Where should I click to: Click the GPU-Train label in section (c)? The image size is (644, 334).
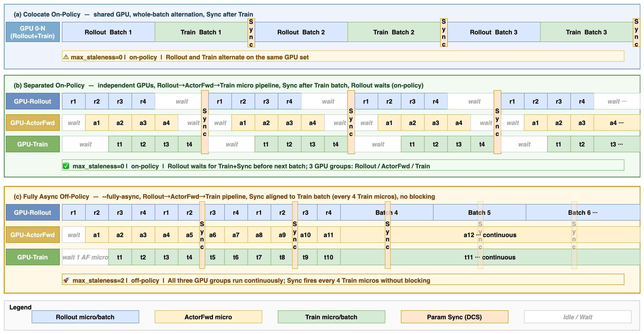coord(33,257)
